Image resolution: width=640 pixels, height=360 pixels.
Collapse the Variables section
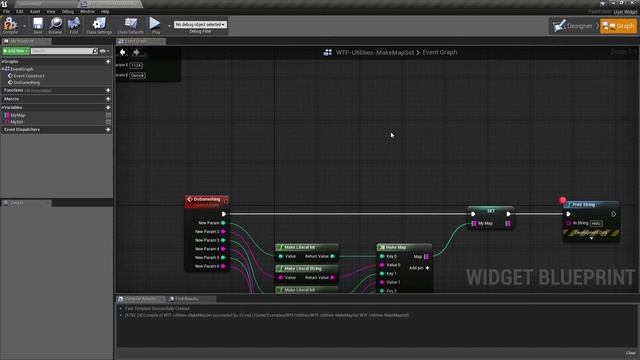[x=2, y=108]
